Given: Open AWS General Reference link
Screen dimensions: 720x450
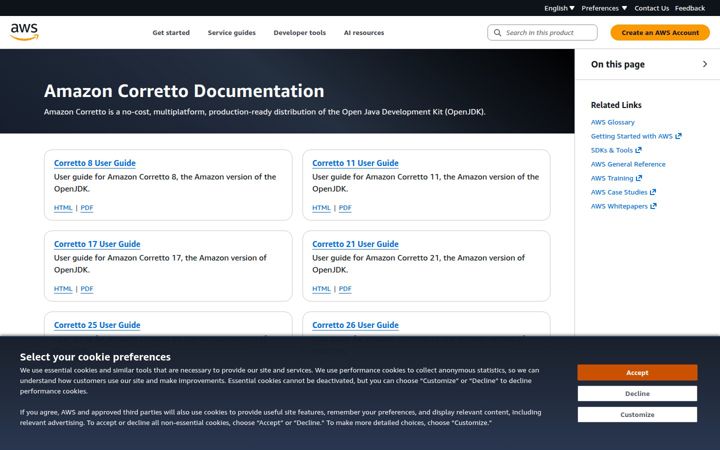Looking at the screenshot, I should (x=628, y=164).
